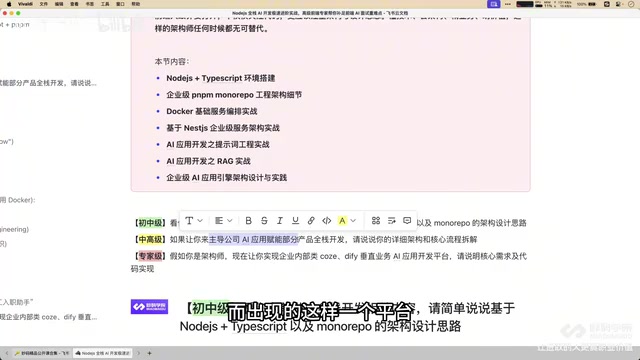
Task: Click the tab bar left arrow
Action: [x=7, y=353]
